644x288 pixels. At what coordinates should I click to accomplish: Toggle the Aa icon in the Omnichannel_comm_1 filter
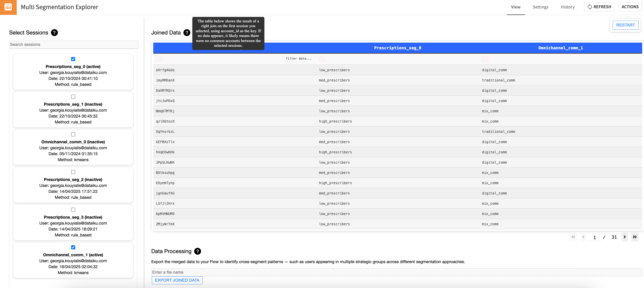coord(485,59)
